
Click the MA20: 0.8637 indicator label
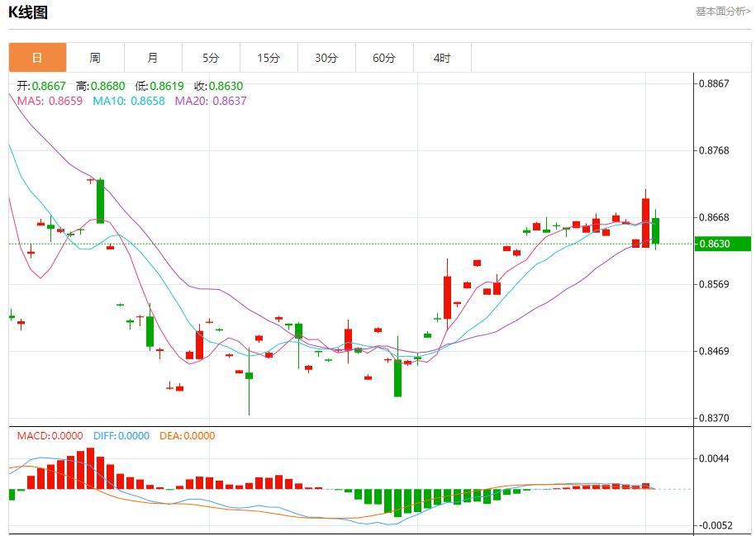(211, 102)
